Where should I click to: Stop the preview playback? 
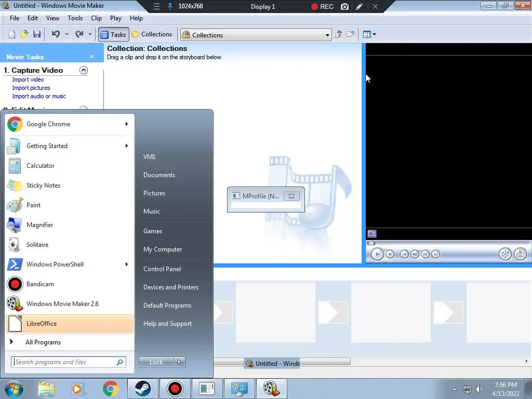tap(390, 254)
